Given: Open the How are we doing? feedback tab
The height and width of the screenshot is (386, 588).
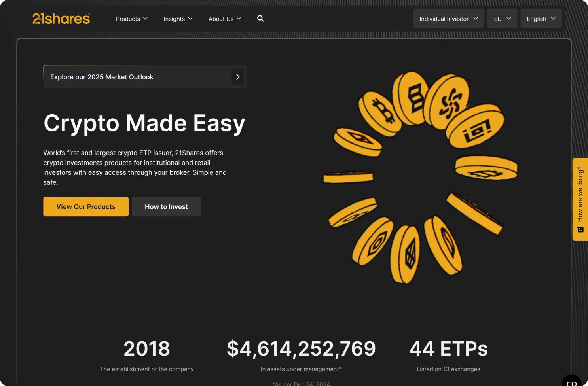Looking at the screenshot, I should (580, 199).
